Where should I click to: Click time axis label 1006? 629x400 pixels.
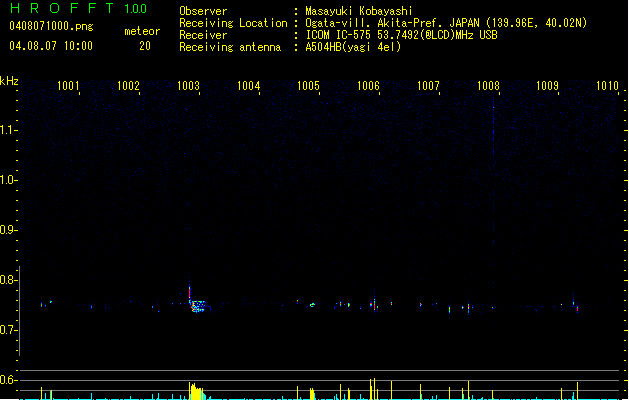[x=368, y=85]
